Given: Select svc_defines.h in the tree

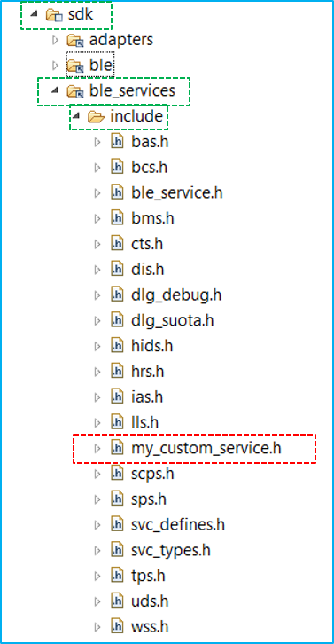Looking at the screenshot, I should [x=178, y=525].
